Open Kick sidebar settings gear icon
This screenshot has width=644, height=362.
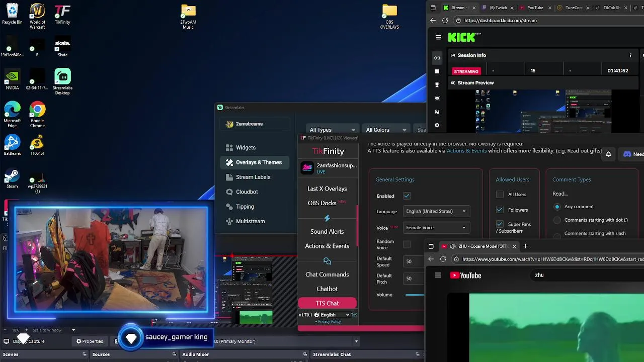click(x=437, y=125)
